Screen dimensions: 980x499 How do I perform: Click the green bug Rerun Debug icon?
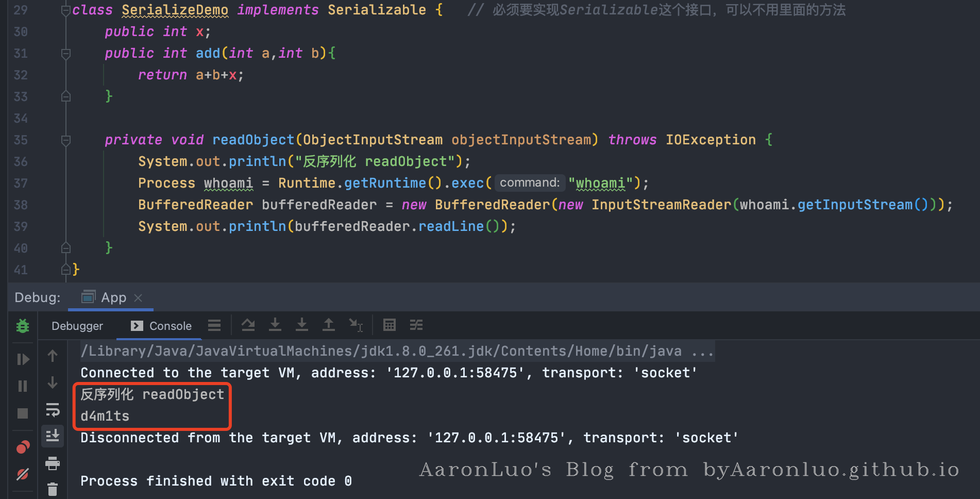pyautogui.click(x=23, y=326)
